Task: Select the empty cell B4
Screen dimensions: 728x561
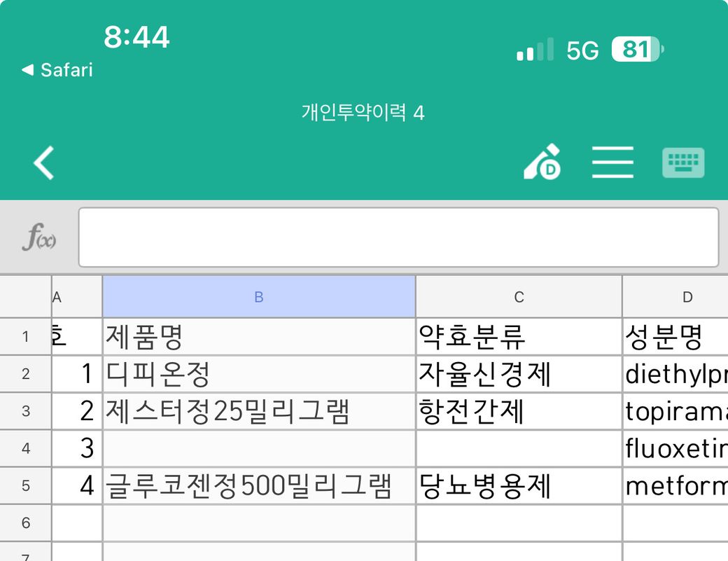Action: (258, 449)
